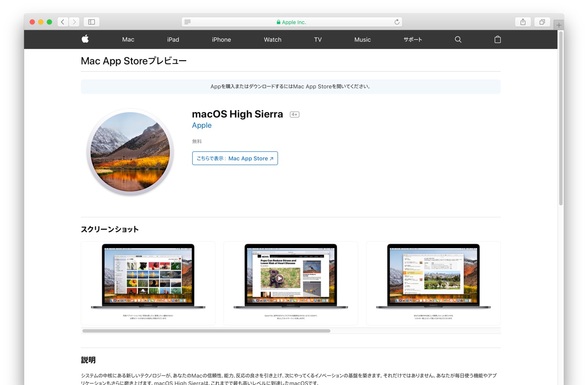588x385 pixels.
Task: Open the Notes app screenshot thumbnail
Action: pos(433,283)
